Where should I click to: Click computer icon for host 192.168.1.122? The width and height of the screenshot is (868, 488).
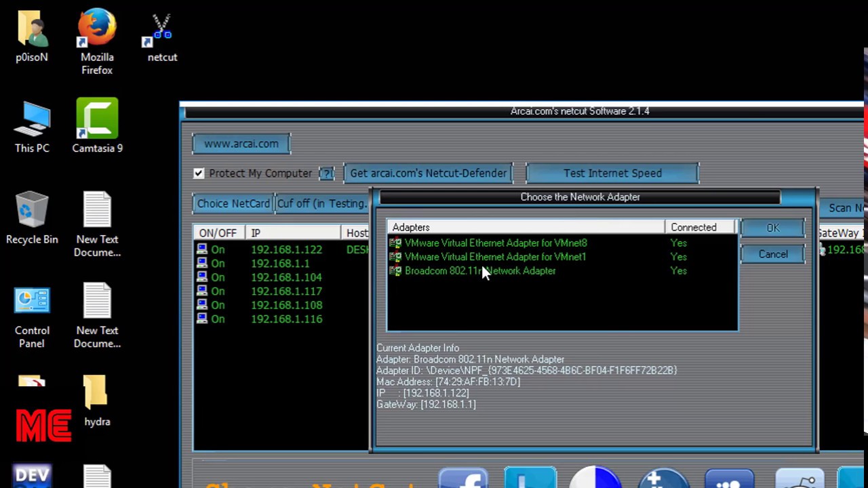tap(201, 249)
